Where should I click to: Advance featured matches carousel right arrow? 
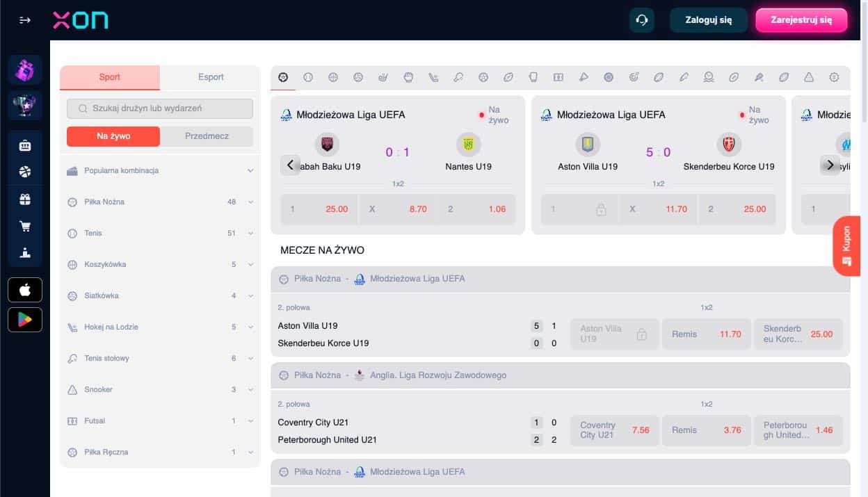(x=829, y=165)
